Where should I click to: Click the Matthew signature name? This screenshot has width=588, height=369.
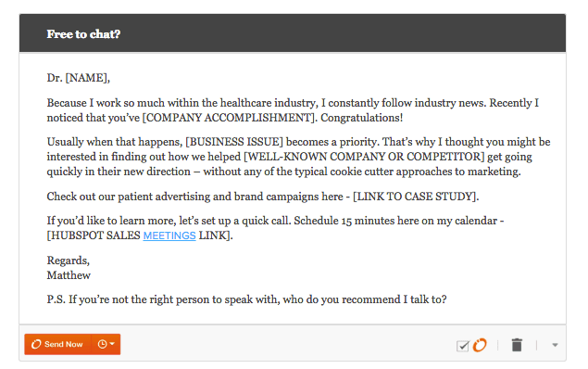(x=69, y=275)
